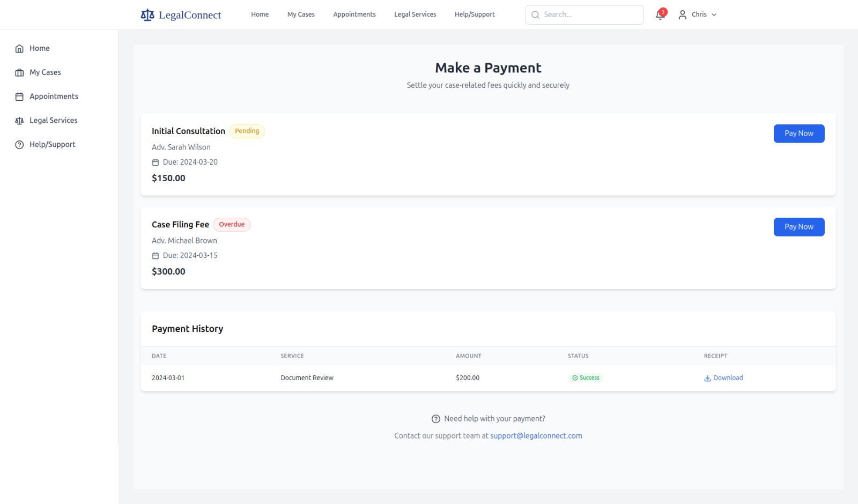Open My Cases in the top navigation
Screen dimensions: 858x504
pyautogui.click(x=301, y=14)
